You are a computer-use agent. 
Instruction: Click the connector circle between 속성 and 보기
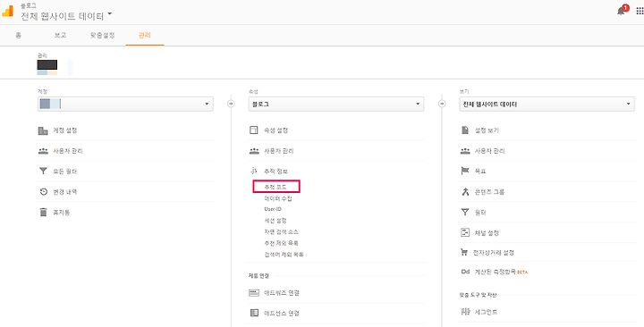click(x=442, y=104)
